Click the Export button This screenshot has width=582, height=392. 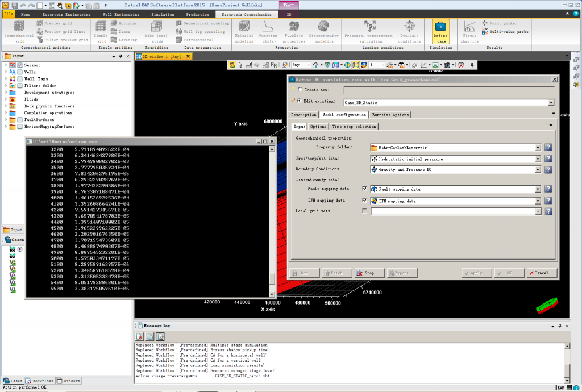(x=402, y=273)
